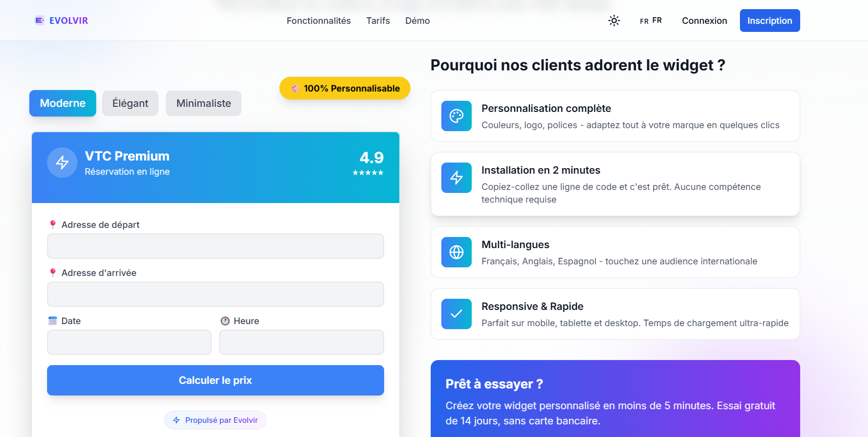
Task: Click the Inscription button
Action: [x=769, y=21]
